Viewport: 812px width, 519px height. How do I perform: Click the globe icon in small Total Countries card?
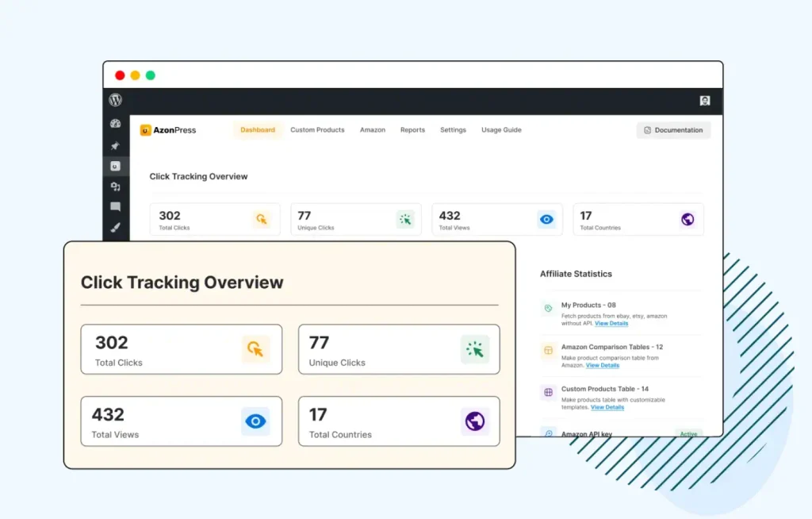[688, 219]
